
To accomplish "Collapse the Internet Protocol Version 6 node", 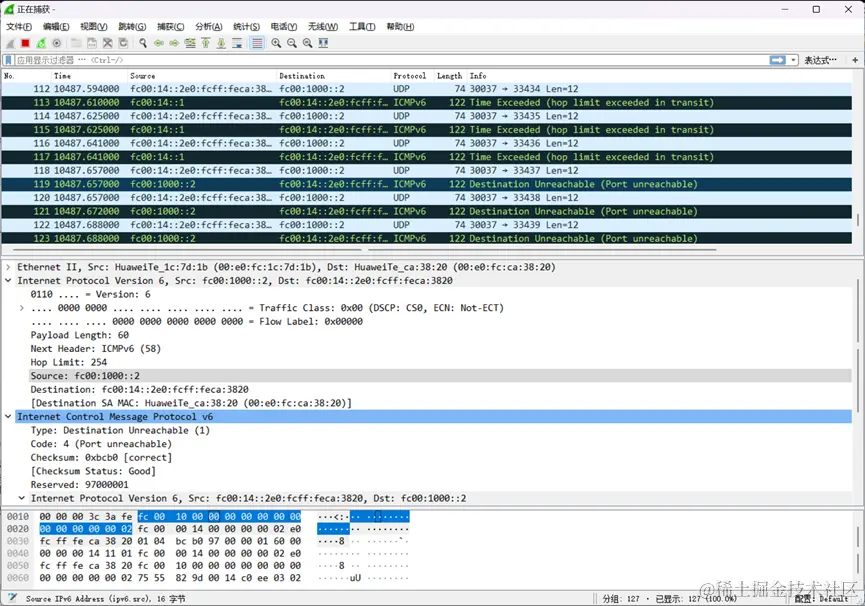I will [8, 281].
